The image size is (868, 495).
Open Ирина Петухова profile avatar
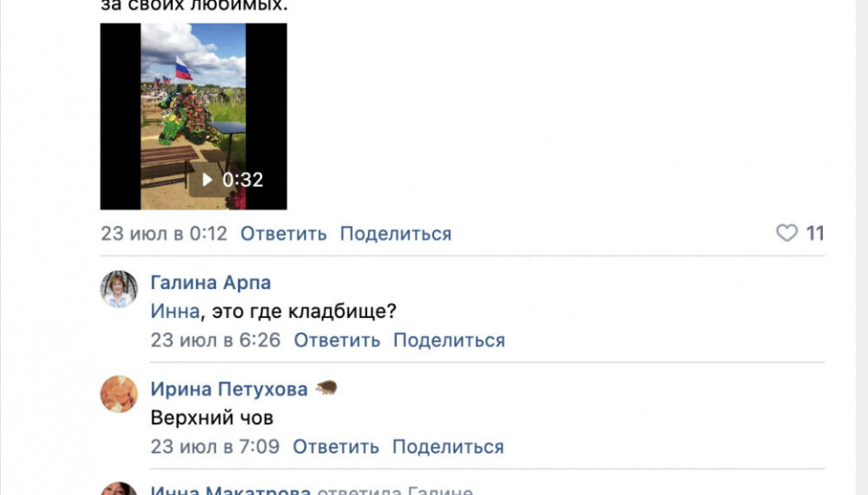pos(118,395)
